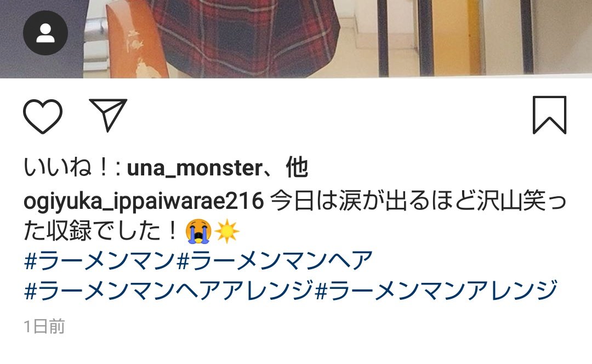This screenshot has width=592, height=364.
Task: Tap the tagged people profile icon
Action: pos(45,33)
